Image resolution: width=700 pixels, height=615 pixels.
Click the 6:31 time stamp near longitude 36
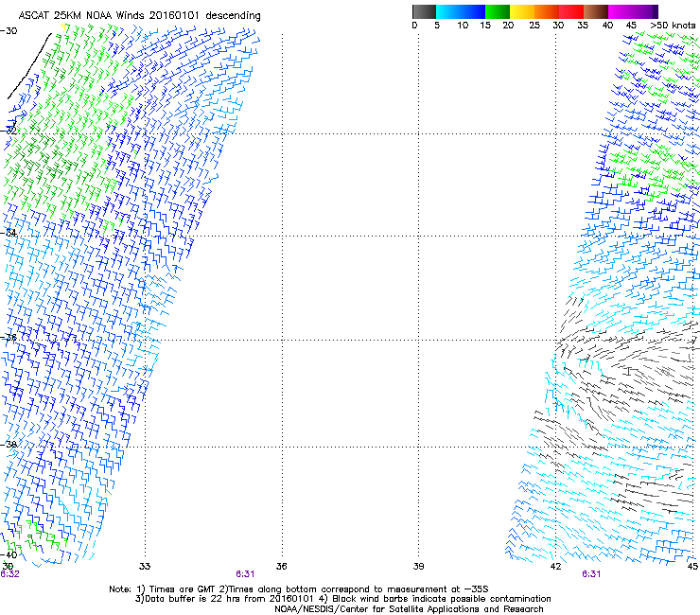tap(245, 574)
